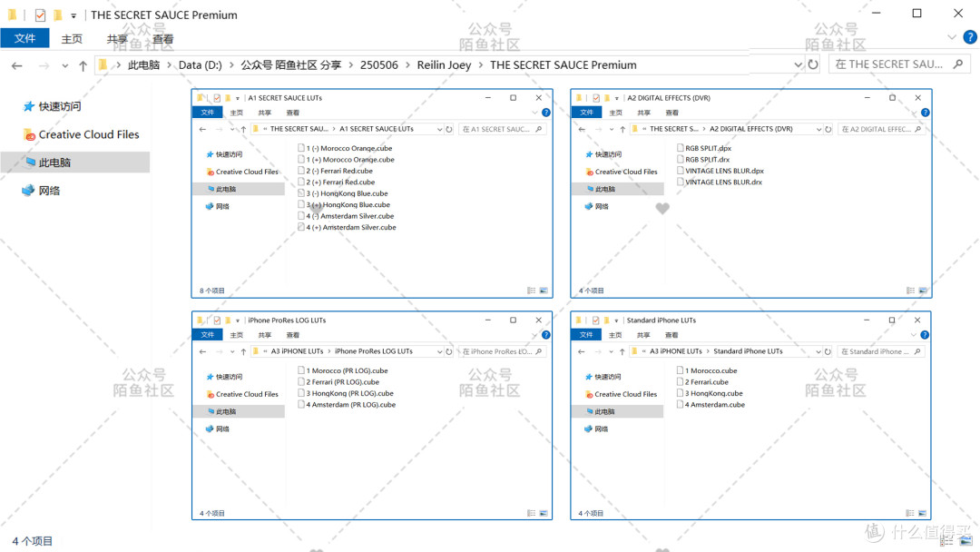
Task: Click 250506 breadcrumb segment
Action: [378, 65]
